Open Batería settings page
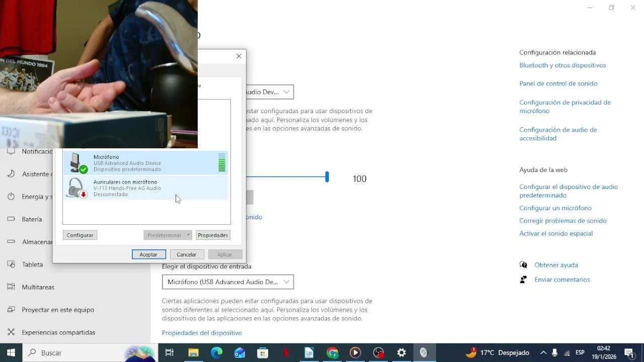Screen dimensions: 644x362 (32, 219)
